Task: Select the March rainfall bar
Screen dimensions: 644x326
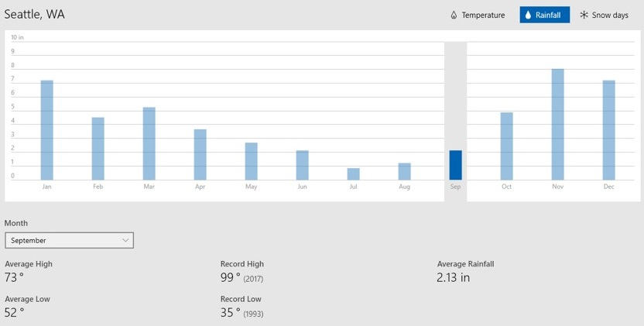Action: (149, 143)
